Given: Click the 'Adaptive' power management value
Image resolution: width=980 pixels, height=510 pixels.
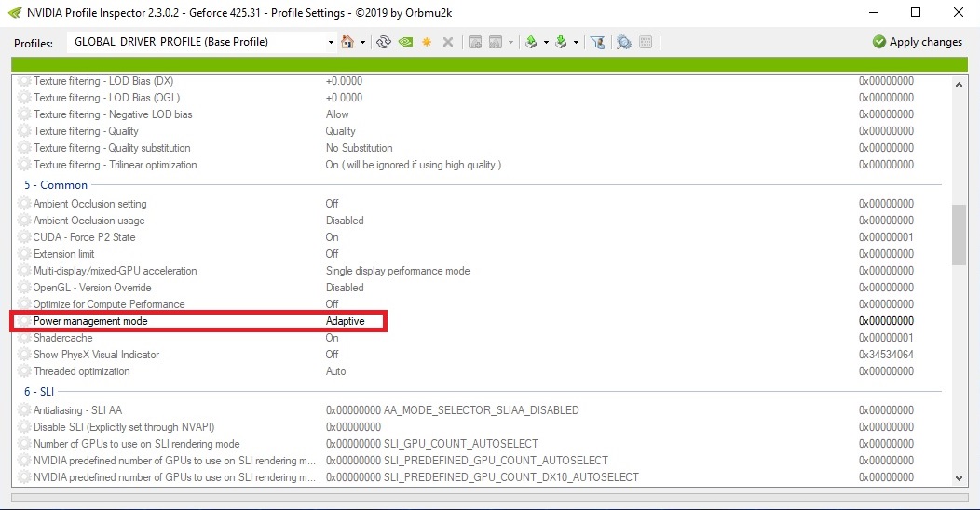Looking at the screenshot, I should (x=345, y=321).
